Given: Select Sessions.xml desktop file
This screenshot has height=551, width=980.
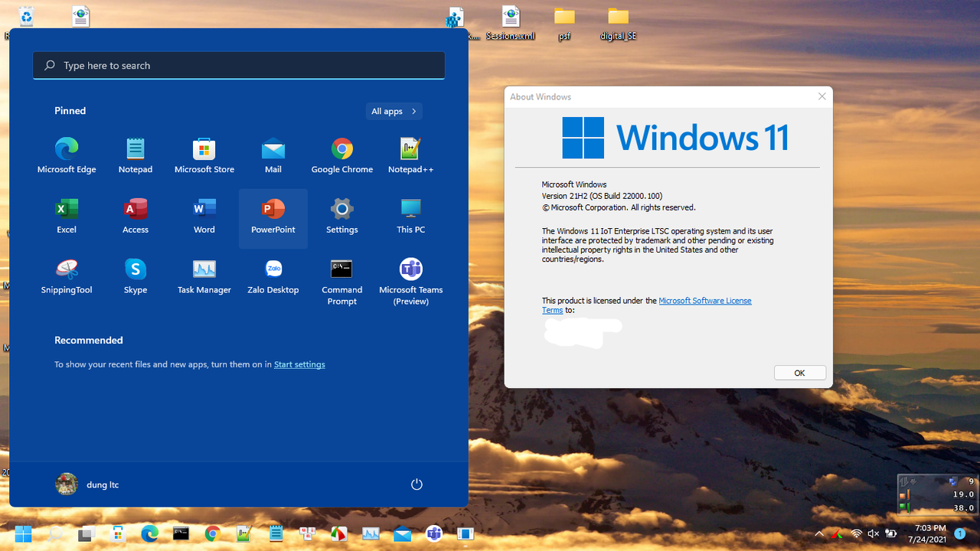Looking at the screenshot, I should pos(511,23).
